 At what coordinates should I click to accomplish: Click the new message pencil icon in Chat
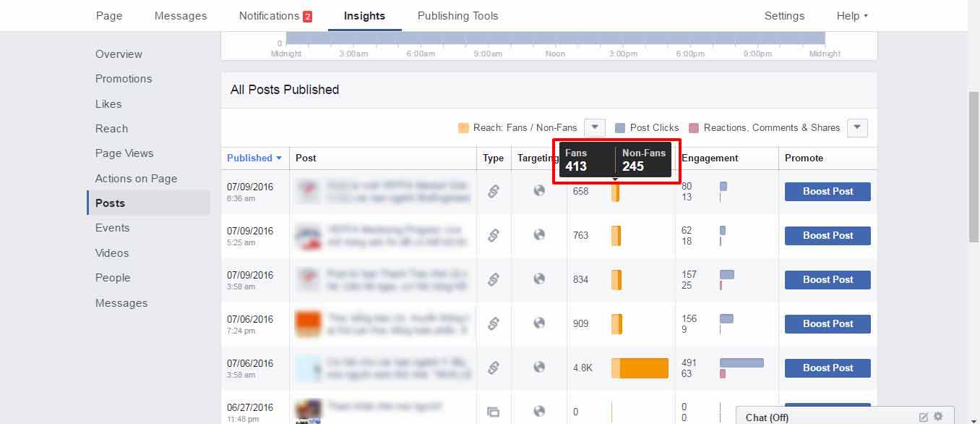coord(923,417)
